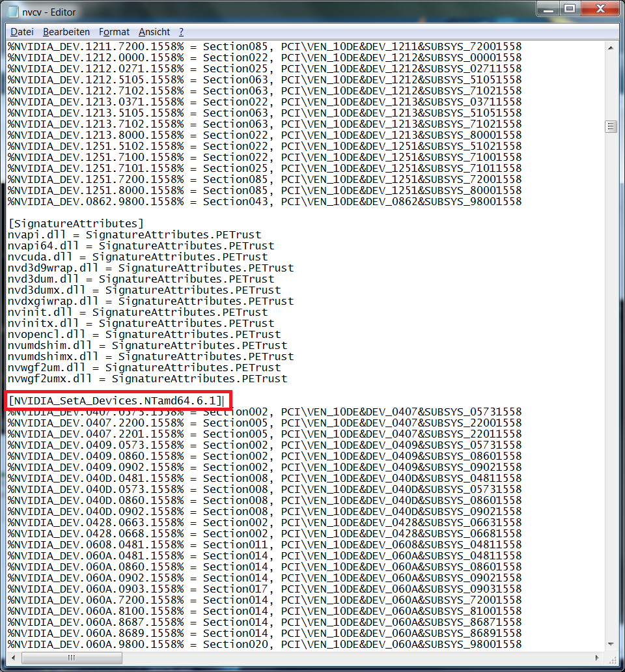
Task: Click the vertical scrollbar down arrow
Action: point(611,644)
